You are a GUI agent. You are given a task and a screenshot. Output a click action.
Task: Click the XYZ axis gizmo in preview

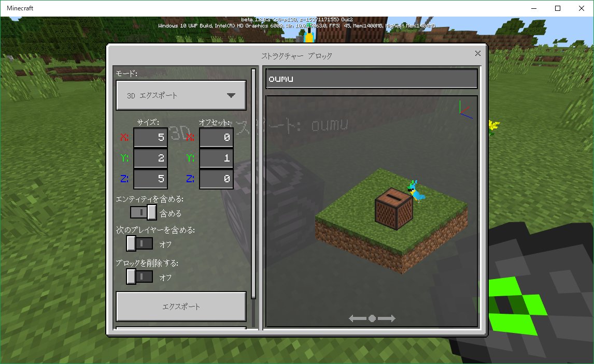pos(465,110)
